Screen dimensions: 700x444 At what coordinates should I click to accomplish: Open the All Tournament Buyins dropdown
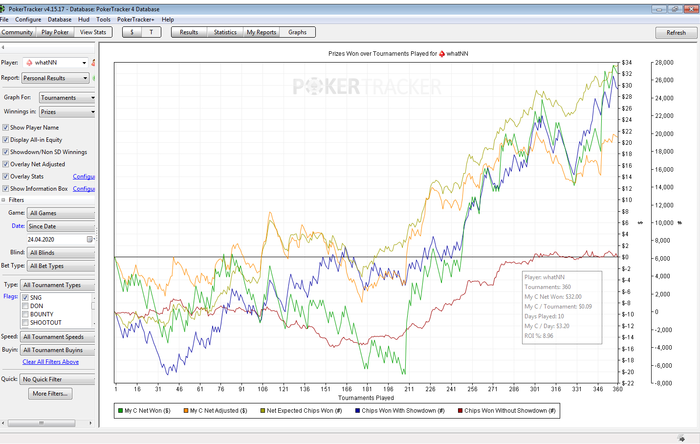click(x=58, y=350)
